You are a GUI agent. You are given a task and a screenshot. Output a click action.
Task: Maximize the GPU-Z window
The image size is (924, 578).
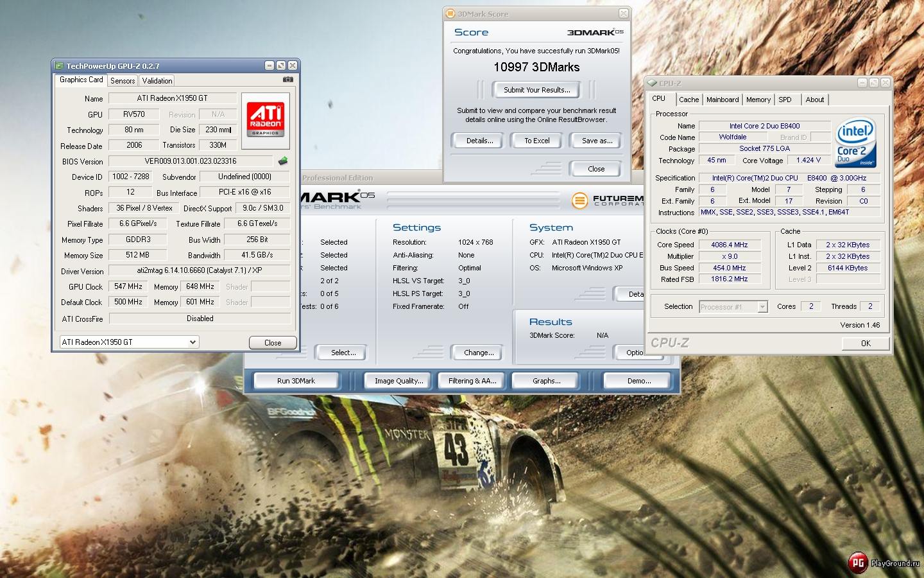click(281, 66)
